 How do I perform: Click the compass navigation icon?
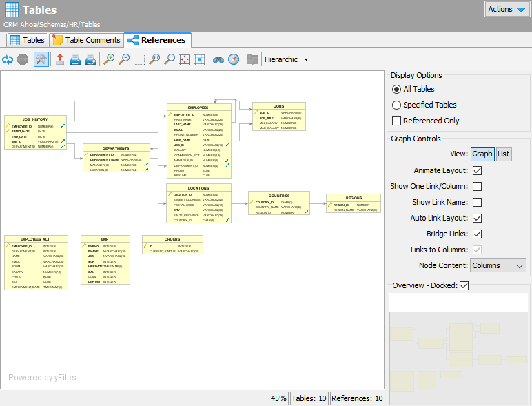pos(234,59)
